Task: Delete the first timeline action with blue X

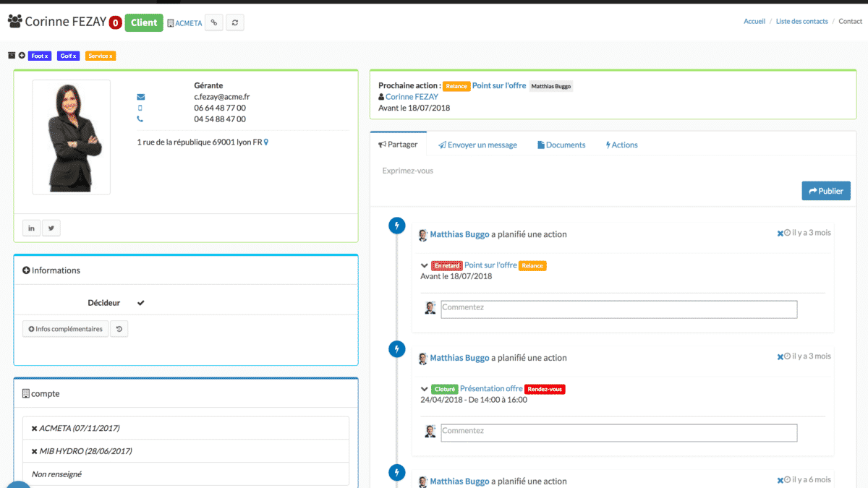Action: tap(780, 234)
